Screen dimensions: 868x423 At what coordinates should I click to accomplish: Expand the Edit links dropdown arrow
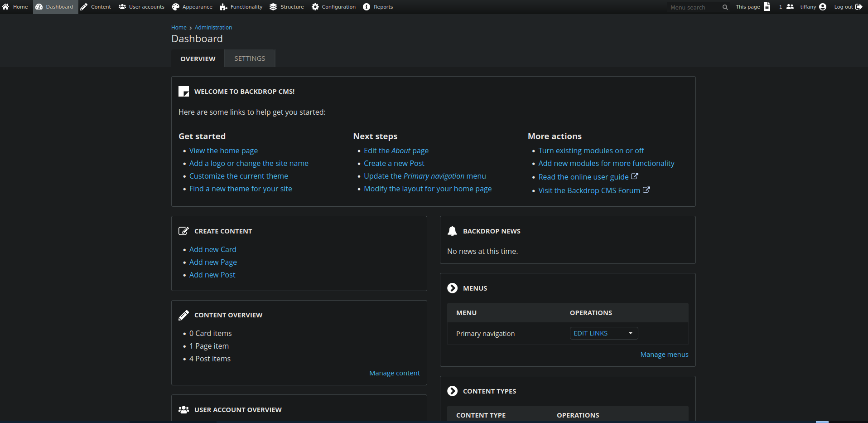[x=631, y=333]
